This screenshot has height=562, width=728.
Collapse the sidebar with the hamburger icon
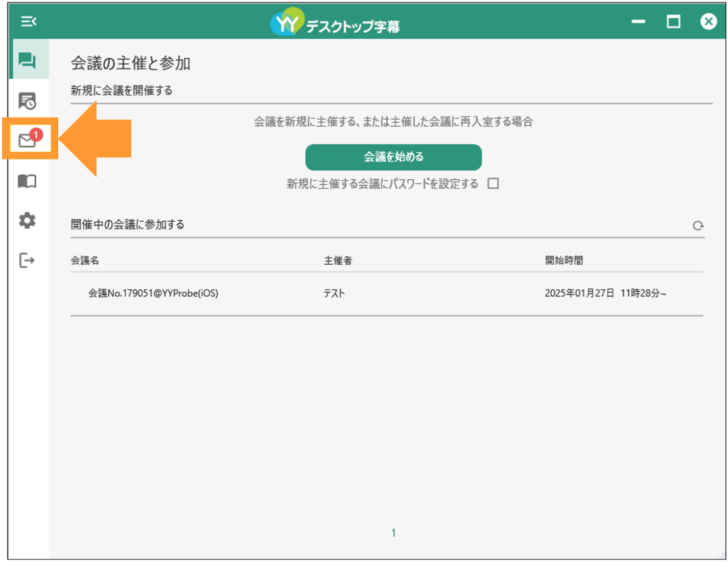click(29, 21)
